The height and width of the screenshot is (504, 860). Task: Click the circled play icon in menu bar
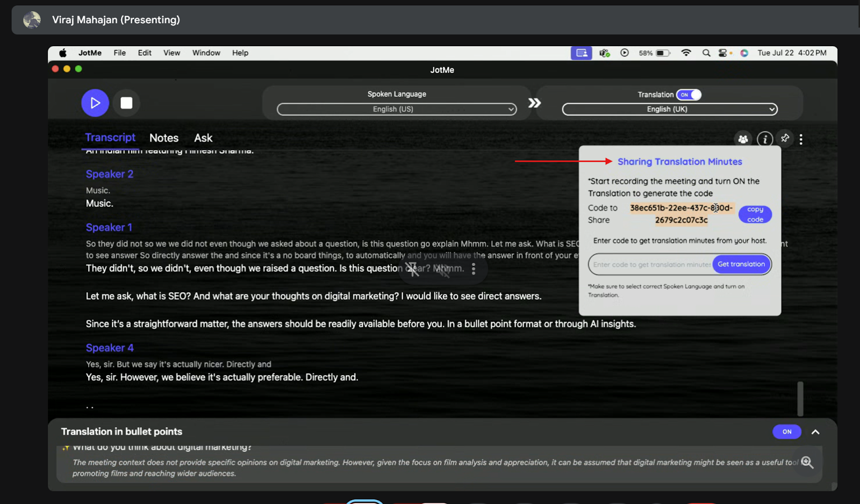624,53
